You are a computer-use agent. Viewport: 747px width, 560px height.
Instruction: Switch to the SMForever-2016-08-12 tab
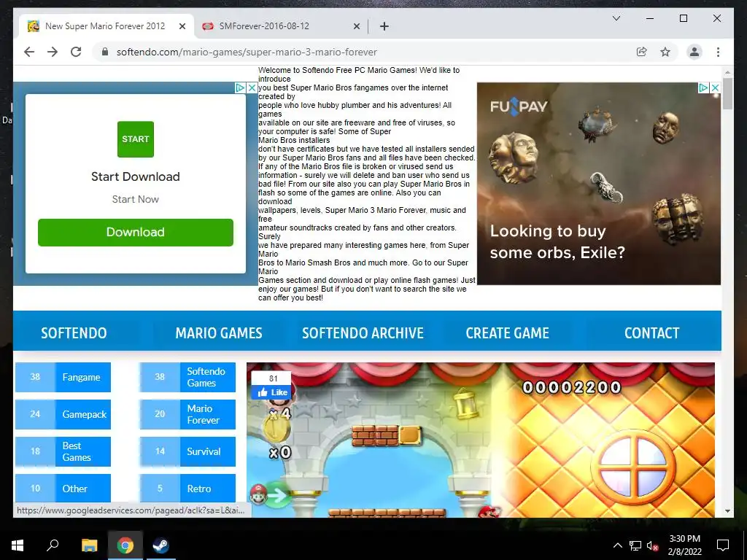(x=281, y=26)
